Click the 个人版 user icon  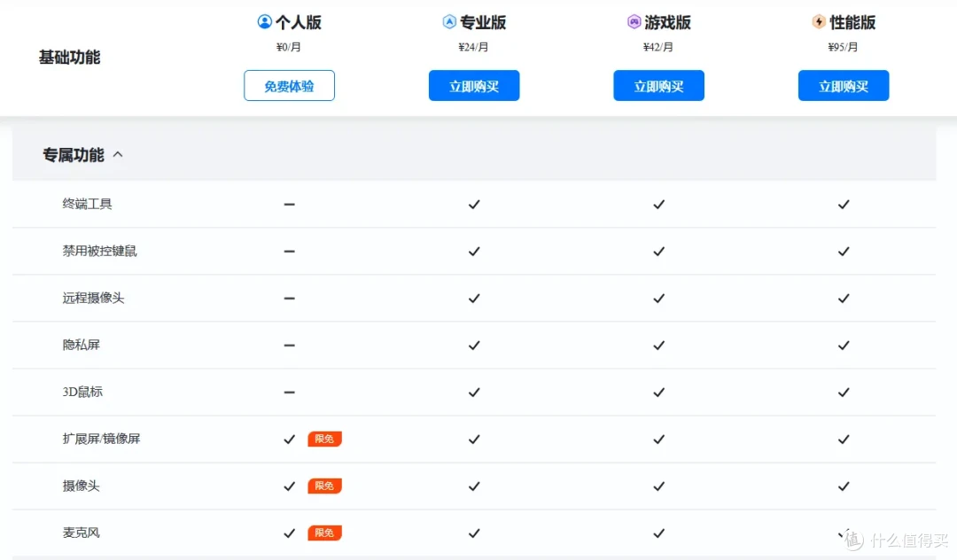[x=264, y=22]
